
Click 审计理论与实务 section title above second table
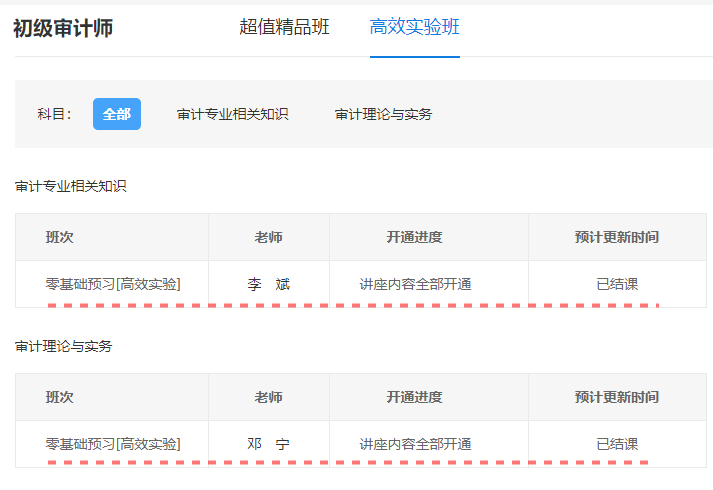click(x=63, y=346)
